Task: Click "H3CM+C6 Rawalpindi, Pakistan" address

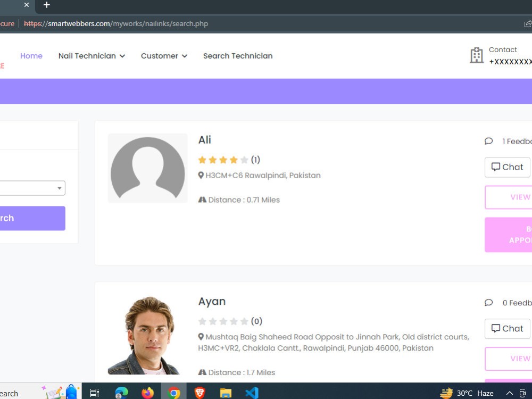Action: [x=263, y=176]
